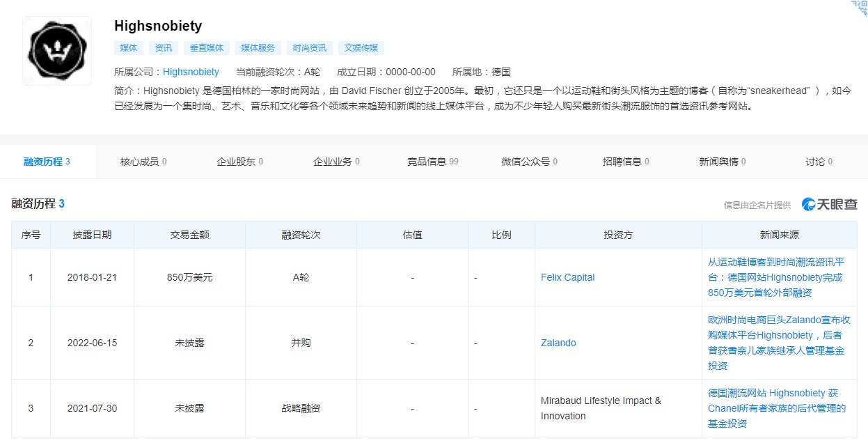Click the 天眼查 logo icon
The width and height of the screenshot is (868, 443).
[x=830, y=204]
